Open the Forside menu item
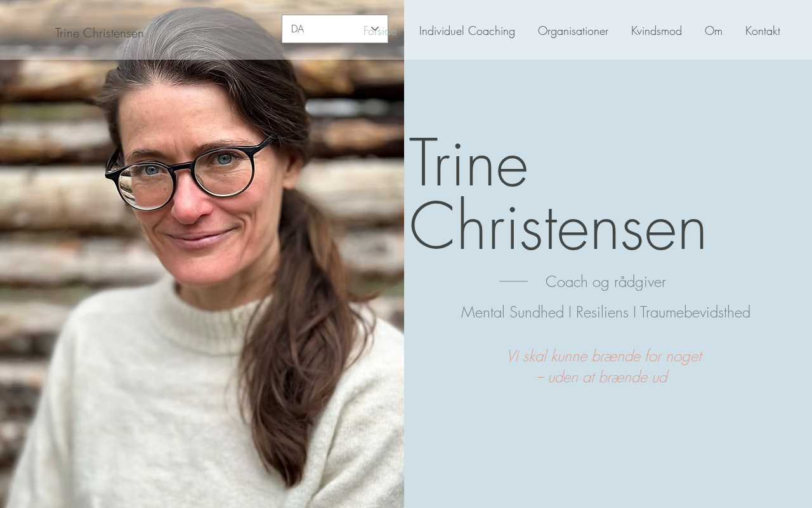 coord(380,30)
